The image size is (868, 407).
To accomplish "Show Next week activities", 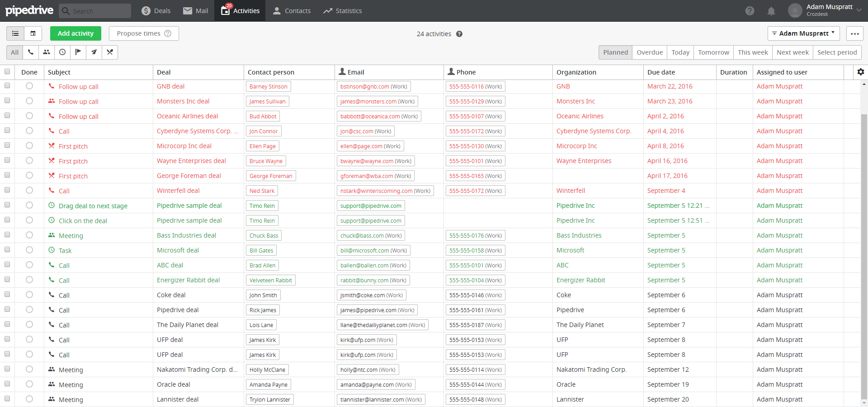I will (793, 52).
